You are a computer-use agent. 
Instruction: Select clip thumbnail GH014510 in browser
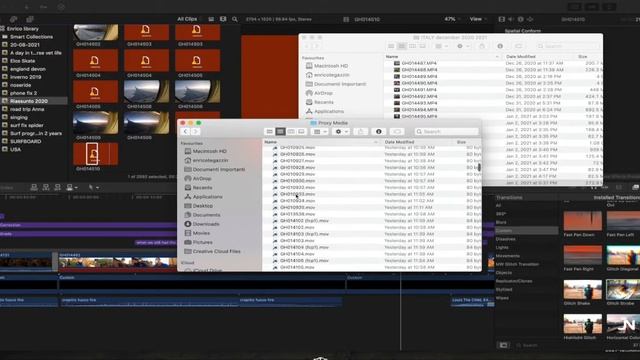96,154
